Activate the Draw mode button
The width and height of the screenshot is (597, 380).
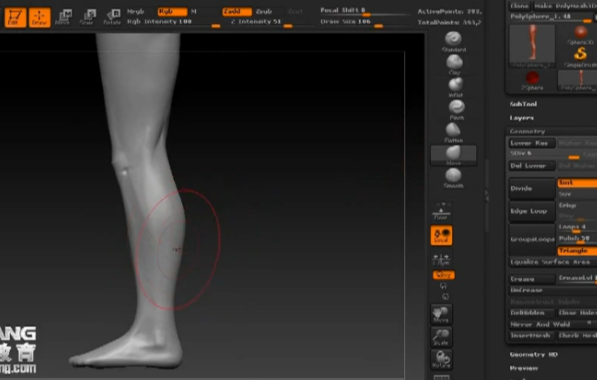tap(40, 17)
